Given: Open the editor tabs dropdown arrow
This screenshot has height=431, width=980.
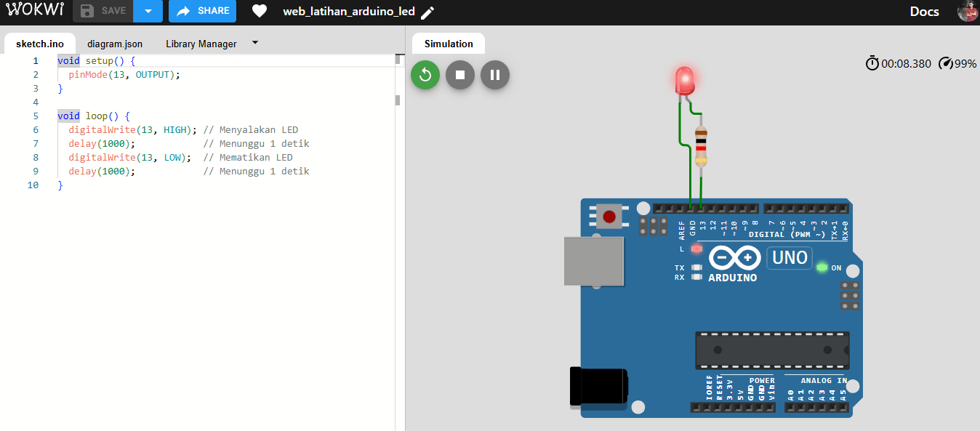Looking at the screenshot, I should click(254, 43).
